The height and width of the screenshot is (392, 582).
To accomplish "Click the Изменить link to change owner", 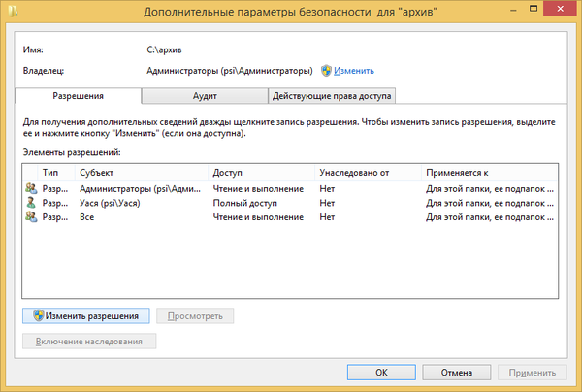I will (355, 71).
